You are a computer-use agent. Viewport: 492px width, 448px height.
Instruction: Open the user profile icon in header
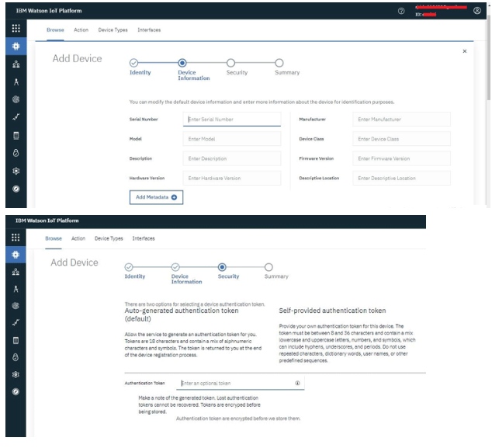(x=476, y=10)
